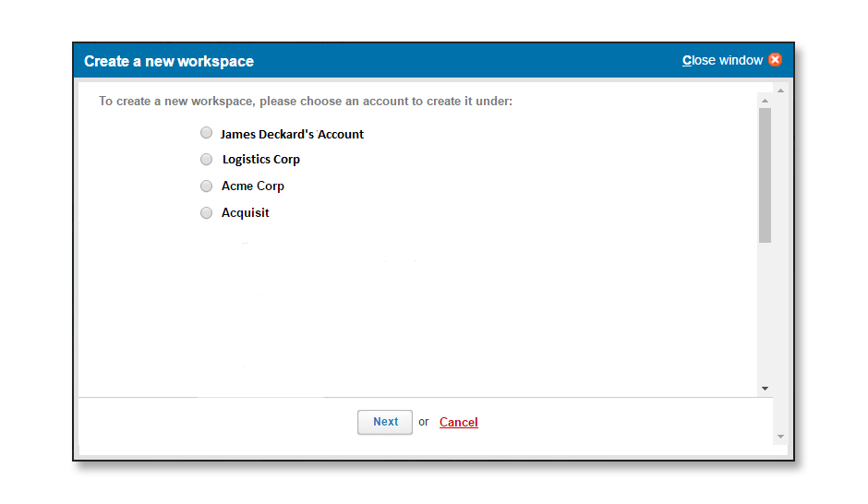The width and height of the screenshot is (868, 504).
Task: Click the account list scrollbar down arrow
Action: [765, 389]
